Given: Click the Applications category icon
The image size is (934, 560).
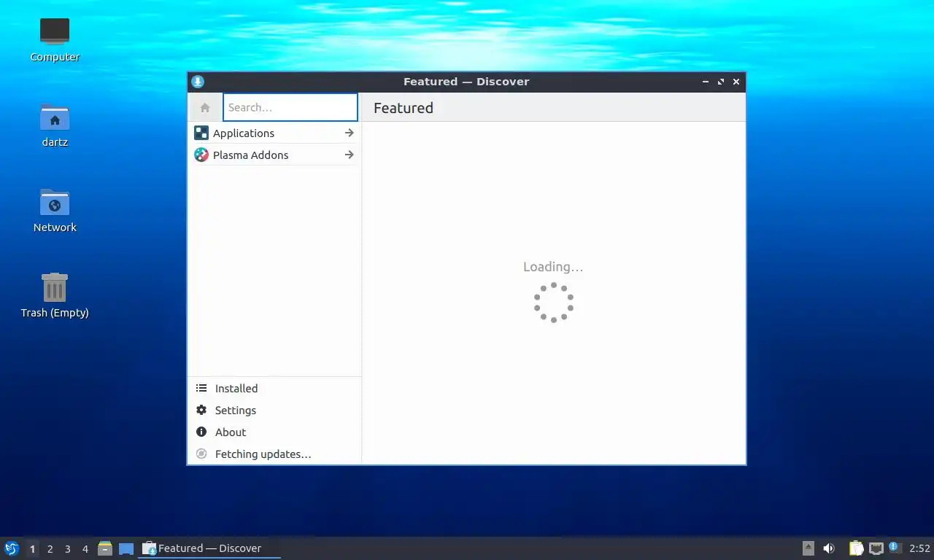Looking at the screenshot, I should [201, 133].
